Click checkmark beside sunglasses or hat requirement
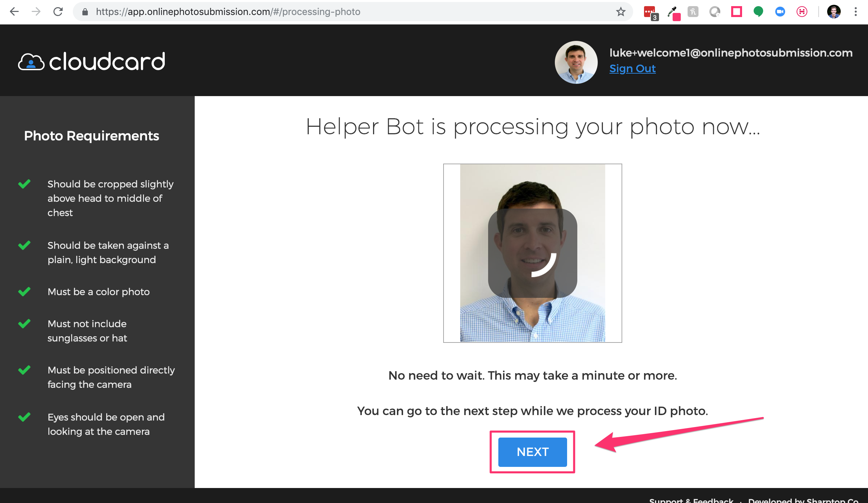 (25, 324)
